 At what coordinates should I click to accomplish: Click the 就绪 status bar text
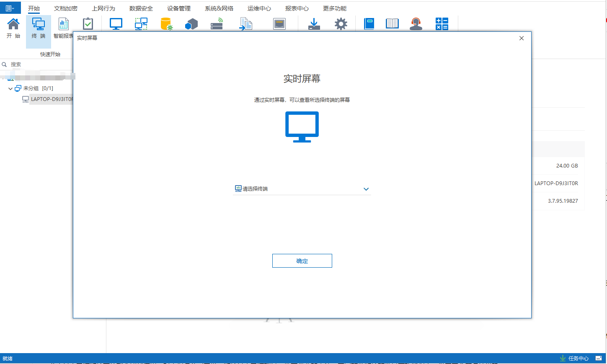[8, 359]
